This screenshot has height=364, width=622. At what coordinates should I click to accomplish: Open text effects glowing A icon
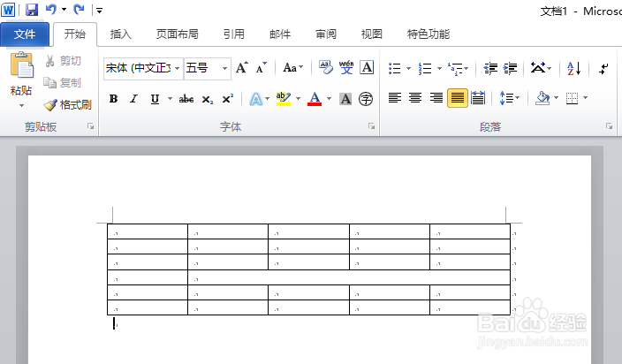click(x=256, y=99)
